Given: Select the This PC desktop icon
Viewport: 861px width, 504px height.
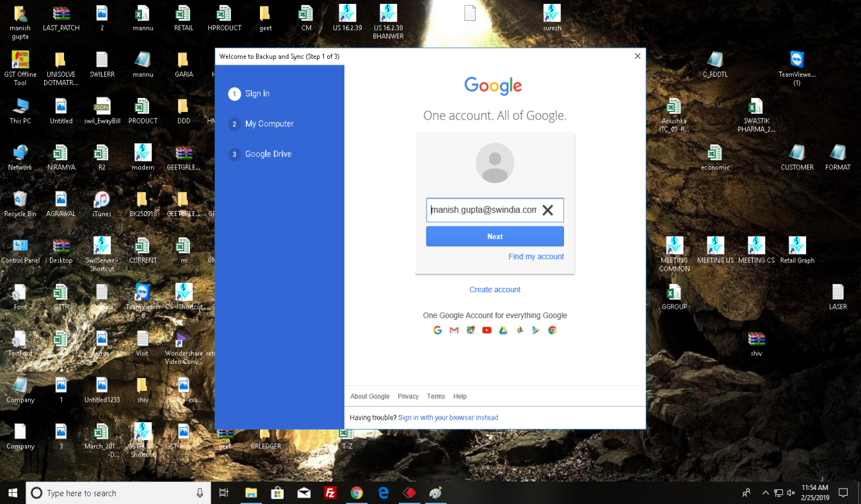Looking at the screenshot, I should coord(20,111).
